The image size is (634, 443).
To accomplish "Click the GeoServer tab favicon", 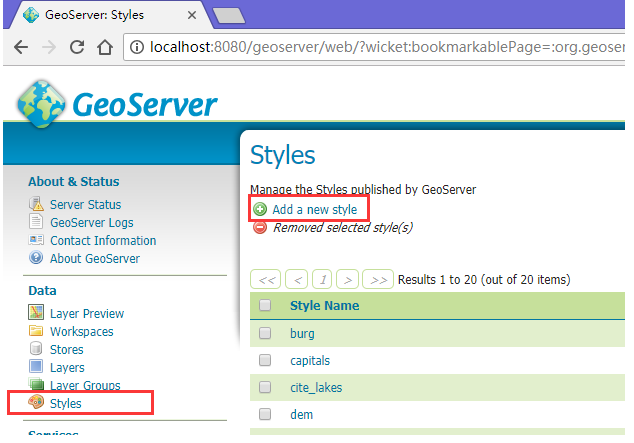I will [x=31, y=15].
